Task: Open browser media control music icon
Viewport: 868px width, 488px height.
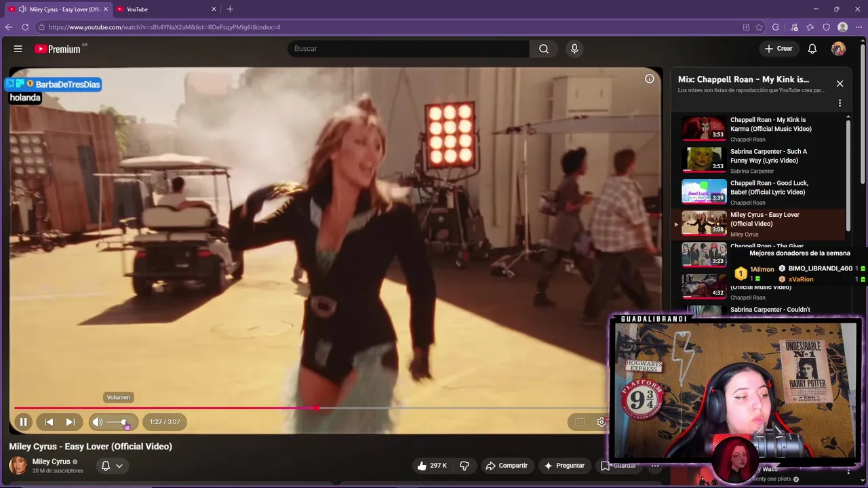Action: coord(794,27)
